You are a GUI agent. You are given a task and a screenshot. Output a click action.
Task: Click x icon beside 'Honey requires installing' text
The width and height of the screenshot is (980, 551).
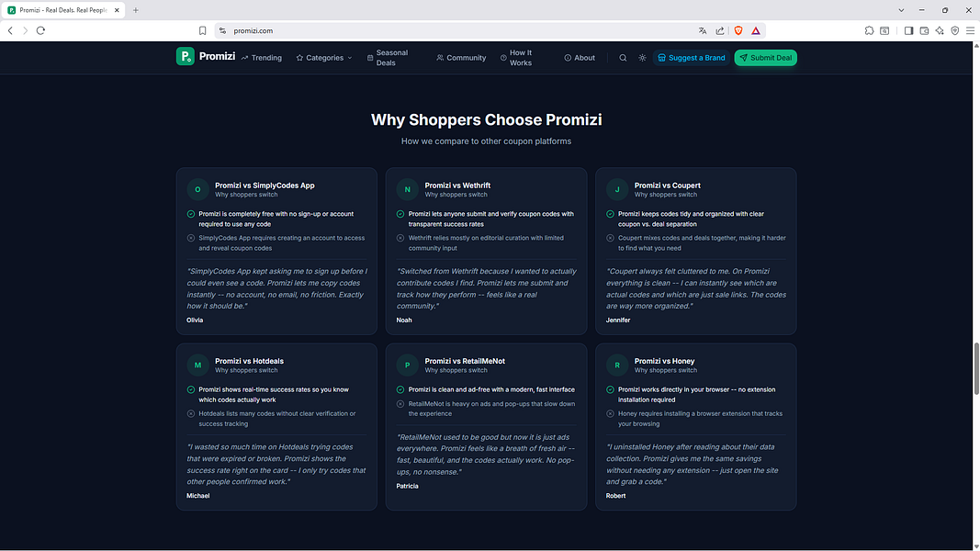[x=610, y=413]
